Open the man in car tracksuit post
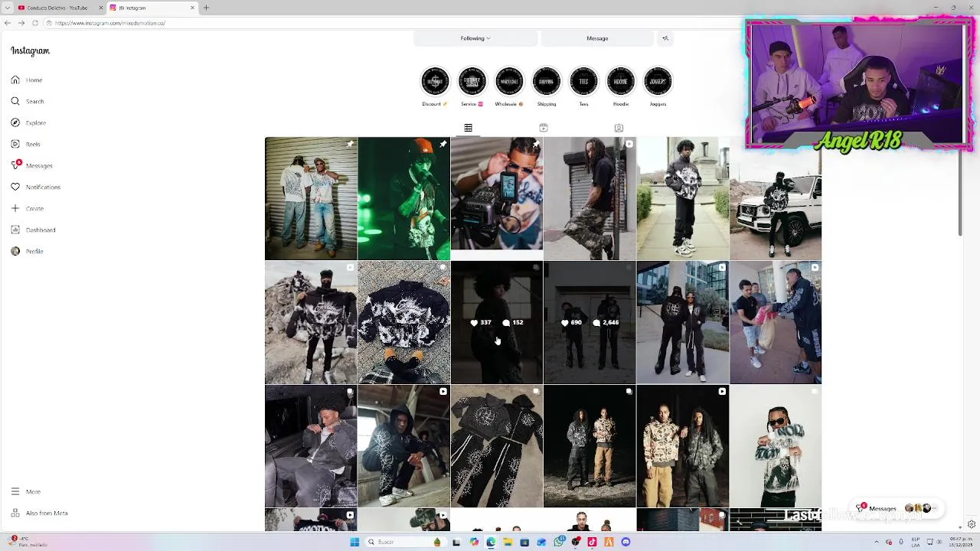This screenshot has width=980, height=551. (311, 446)
